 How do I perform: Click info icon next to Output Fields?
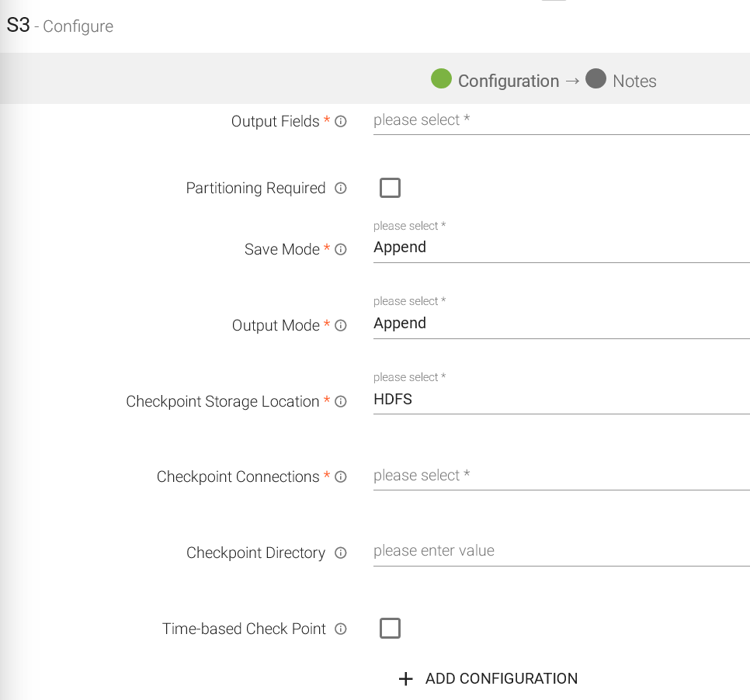click(x=340, y=122)
